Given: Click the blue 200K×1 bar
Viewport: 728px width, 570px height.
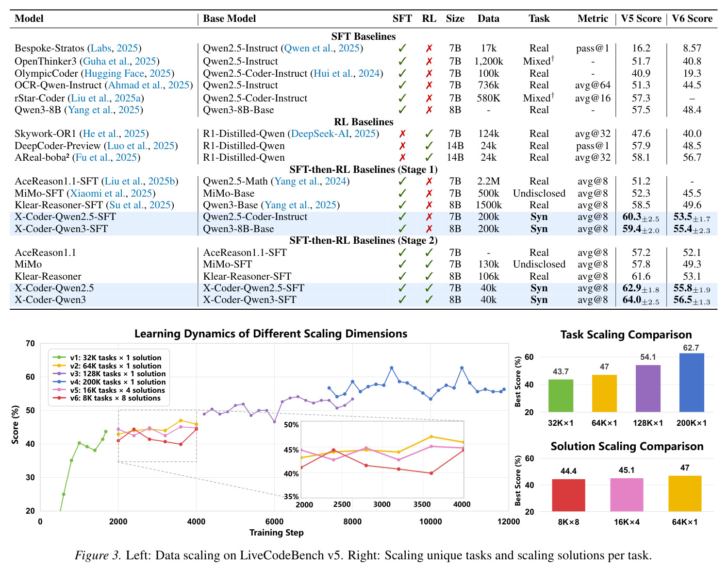Looking at the screenshot, I should [x=692, y=383].
